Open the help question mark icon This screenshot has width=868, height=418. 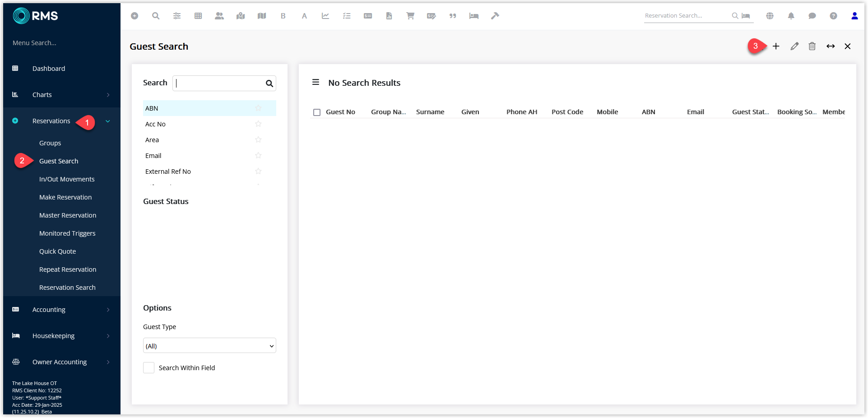[834, 16]
